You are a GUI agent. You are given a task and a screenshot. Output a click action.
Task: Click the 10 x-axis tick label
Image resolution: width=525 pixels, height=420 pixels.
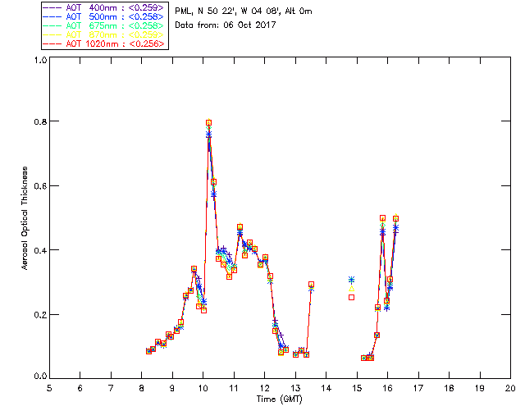pos(203,388)
